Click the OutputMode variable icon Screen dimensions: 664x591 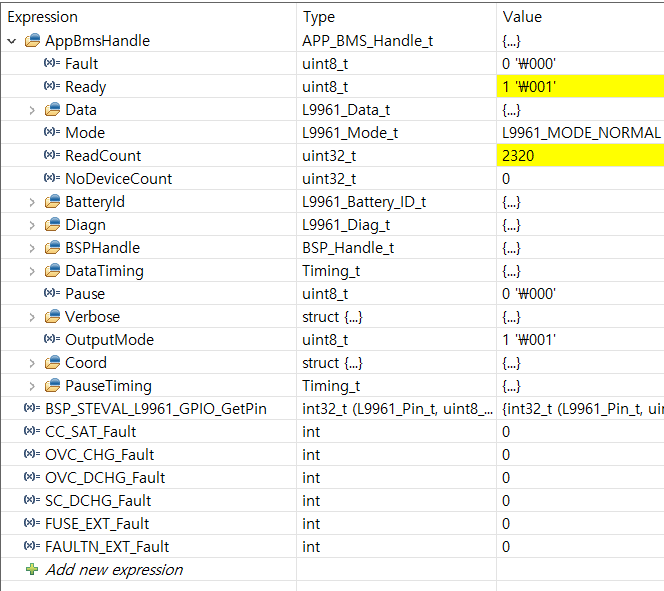pyautogui.click(x=52, y=339)
